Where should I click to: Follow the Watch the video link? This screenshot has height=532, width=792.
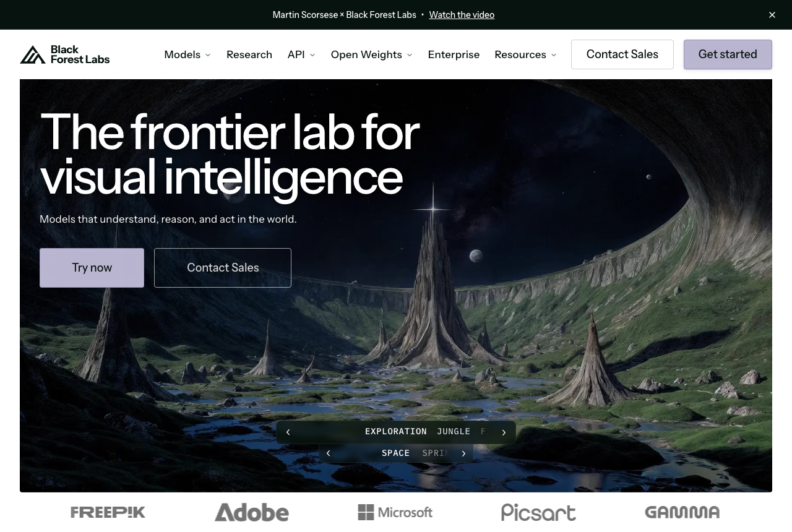tap(462, 15)
